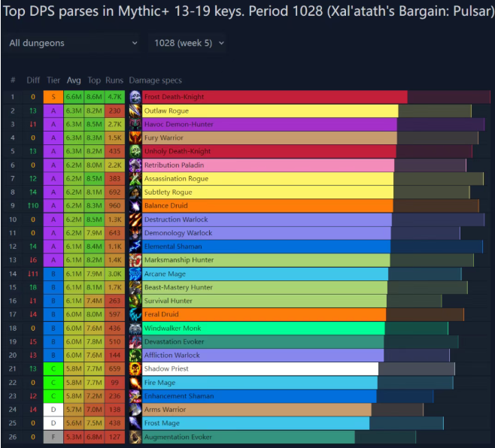Click the Outlaw Rogue spec icon
This screenshot has height=448, width=495.
coord(135,110)
